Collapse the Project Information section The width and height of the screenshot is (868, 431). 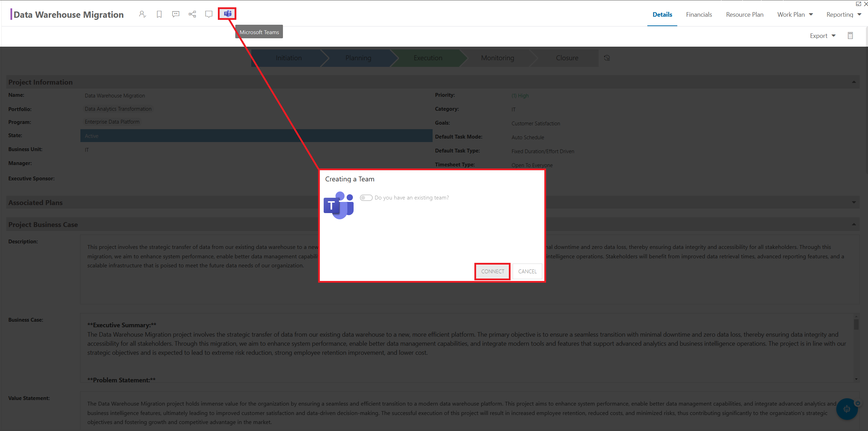(x=854, y=82)
